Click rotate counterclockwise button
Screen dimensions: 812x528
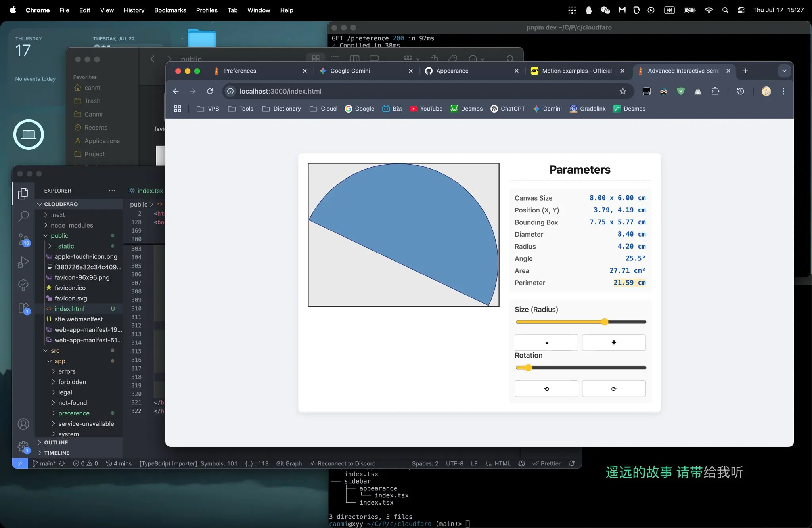point(546,388)
